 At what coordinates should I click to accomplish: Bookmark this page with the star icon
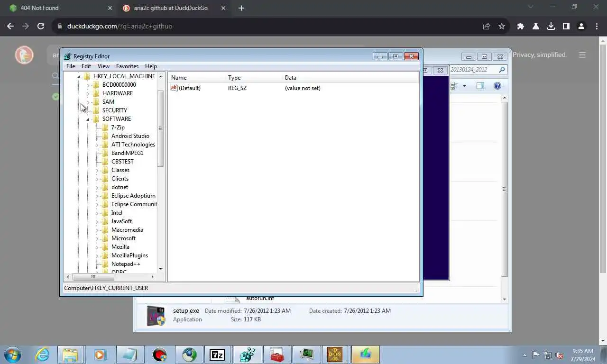pyautogui.click(x=502, y=27)
